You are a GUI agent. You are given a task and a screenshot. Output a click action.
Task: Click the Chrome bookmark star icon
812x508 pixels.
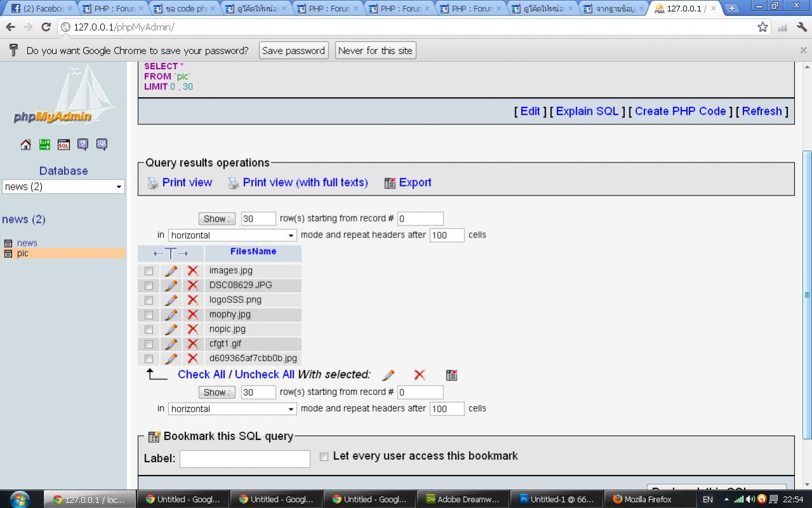coord(763,27)
